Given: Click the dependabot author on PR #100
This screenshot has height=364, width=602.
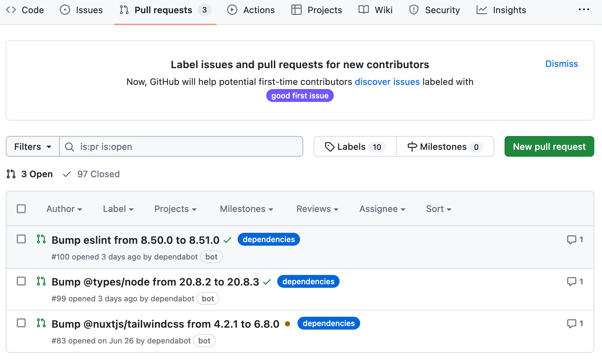Looking at the screenshot, I should click(176, 257).
